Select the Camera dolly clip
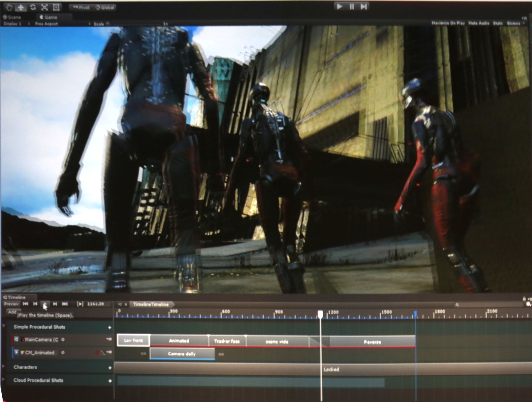532x402 pixels. coord(182,354)
